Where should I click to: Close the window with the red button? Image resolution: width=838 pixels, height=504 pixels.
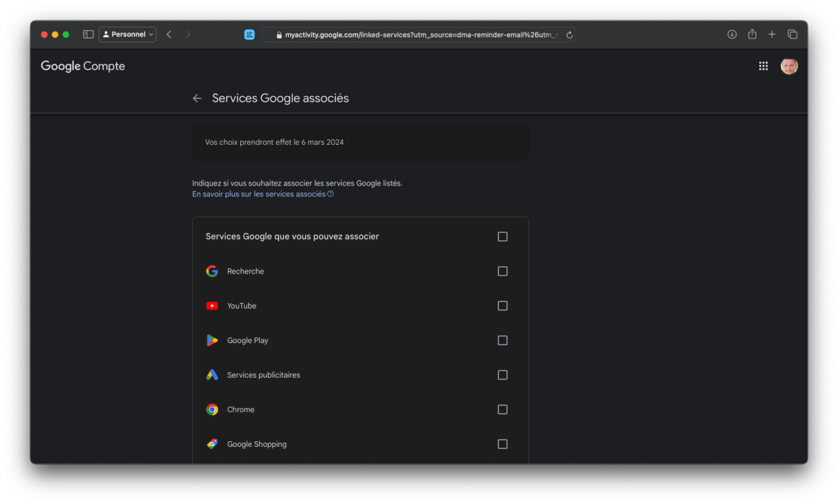pyautogui.click(x=44, y=35)
